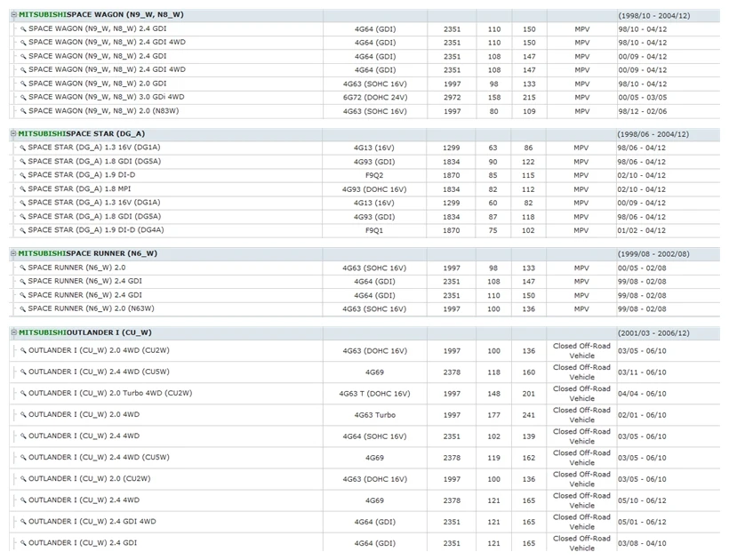Click magnifier icon beside SPACE WAGON 2.0 (N83W)
The width and height of the screenshot is (729, 560).
23,111
